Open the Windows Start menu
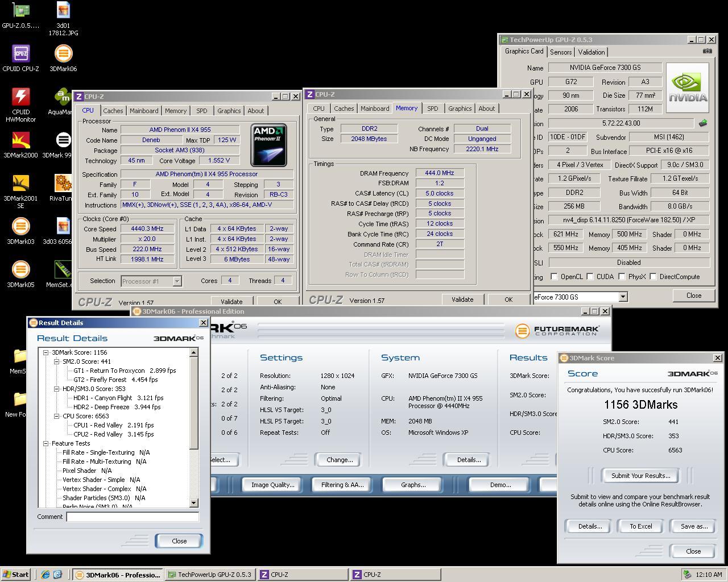 (x=15, y=575)
